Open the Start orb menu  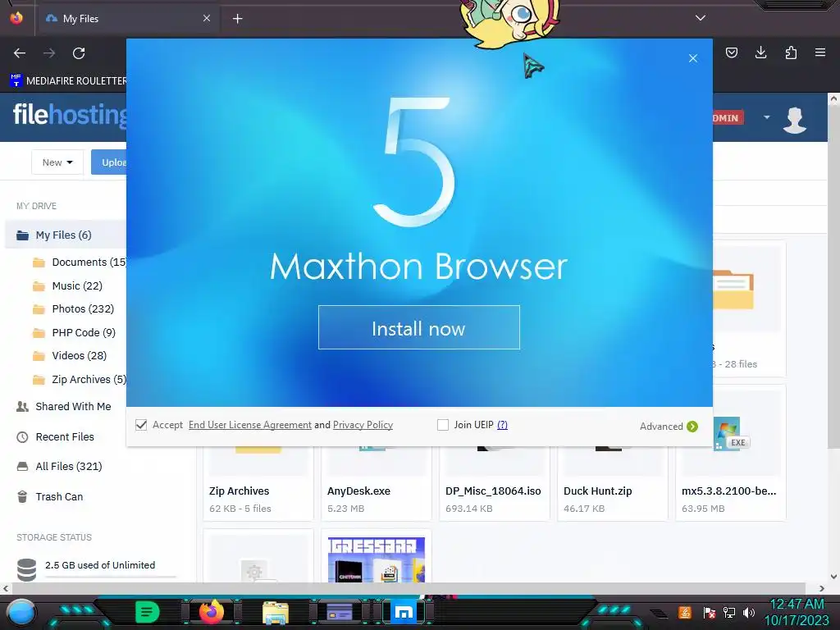click(21, 612)
